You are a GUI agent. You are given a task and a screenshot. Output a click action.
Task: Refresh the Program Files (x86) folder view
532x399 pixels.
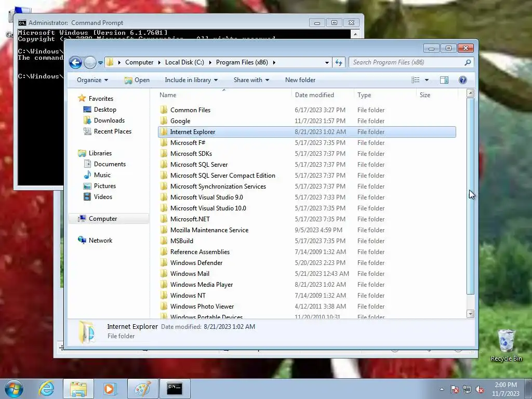pos(339,62)
